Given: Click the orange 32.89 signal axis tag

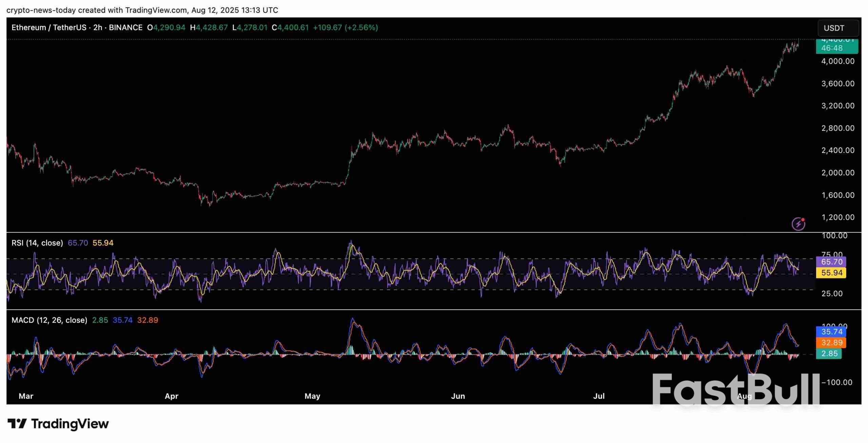Looking at the screenshot, I should pos(831,343).
